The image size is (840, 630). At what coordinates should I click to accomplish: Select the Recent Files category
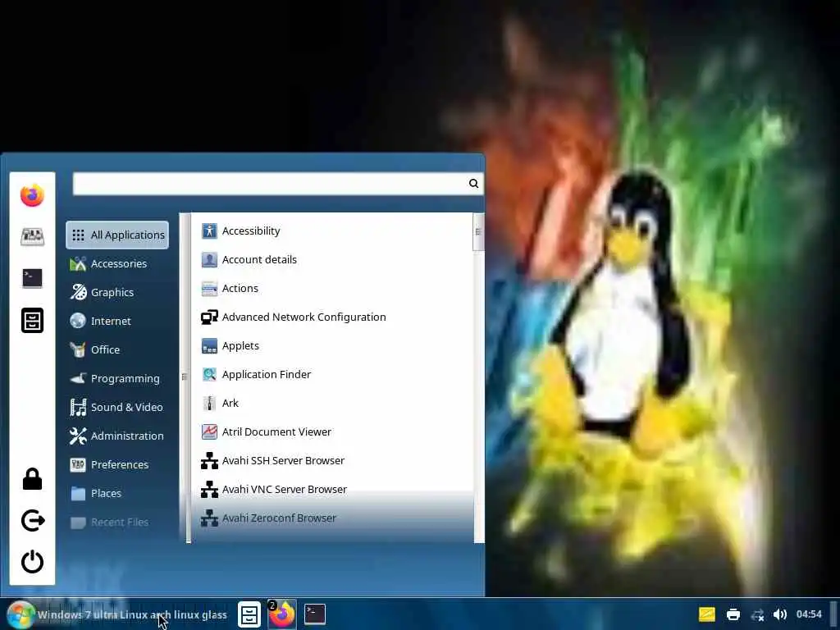117,522
